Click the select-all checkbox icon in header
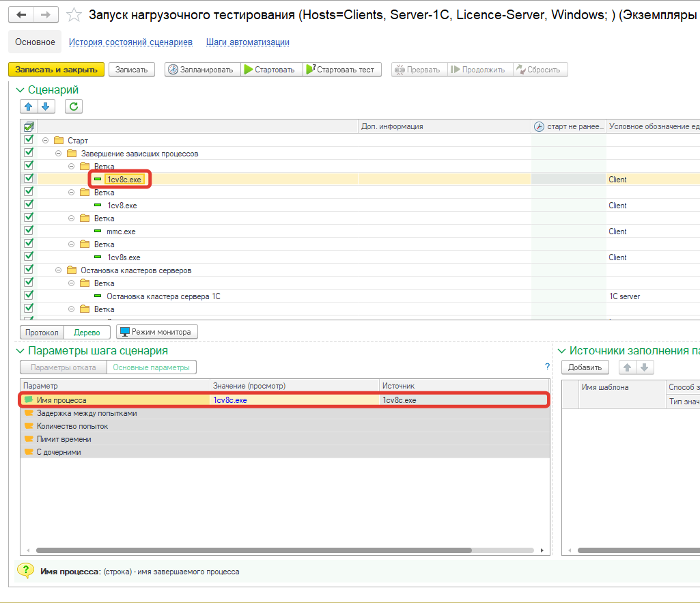Viewport: 700px width, 603px height. click(29, 126)
